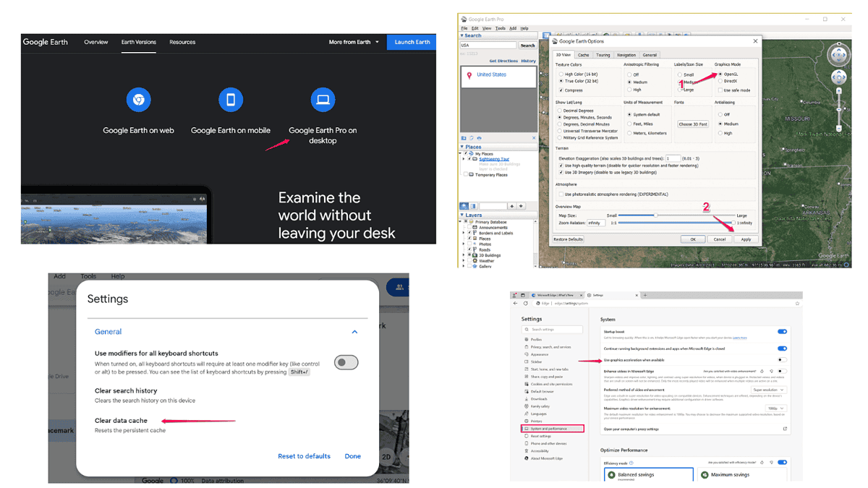
Task: Click the Accessibility icon in Edge Settings sidebar
Action: [x=526, y=450]
